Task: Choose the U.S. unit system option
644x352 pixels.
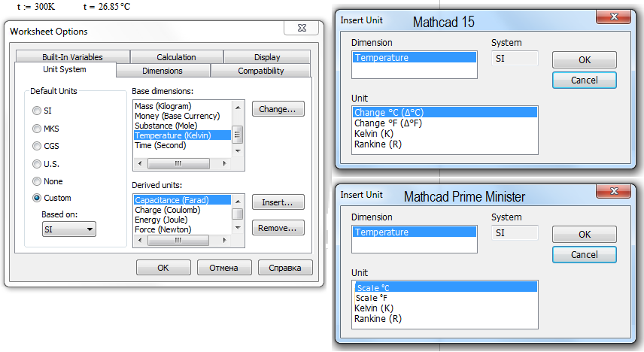Action: click(x=37, y=164)
